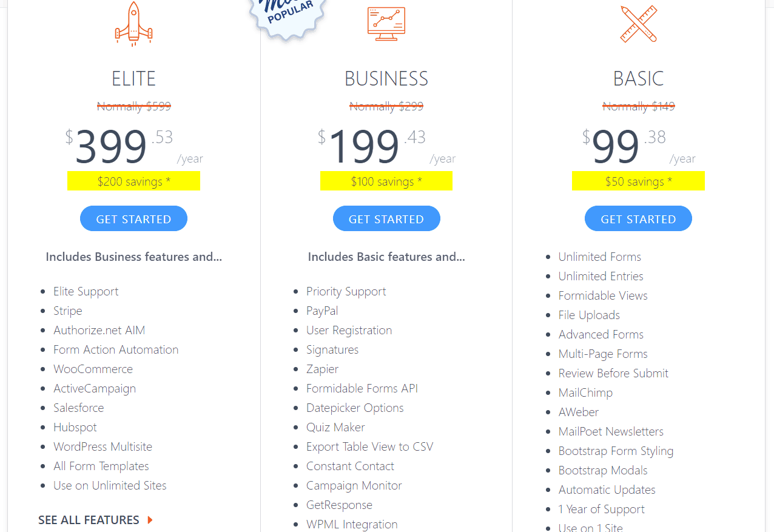Click the $200 savings highlighted note
Viewport: 774px width, 532px height.
133,181
